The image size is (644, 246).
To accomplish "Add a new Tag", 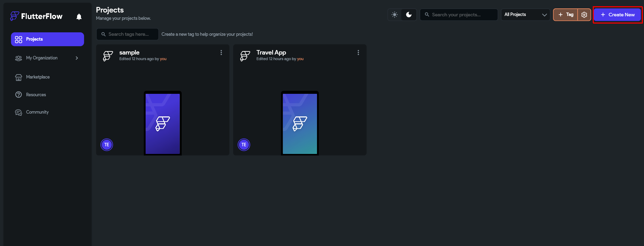I will click(565, 15).
